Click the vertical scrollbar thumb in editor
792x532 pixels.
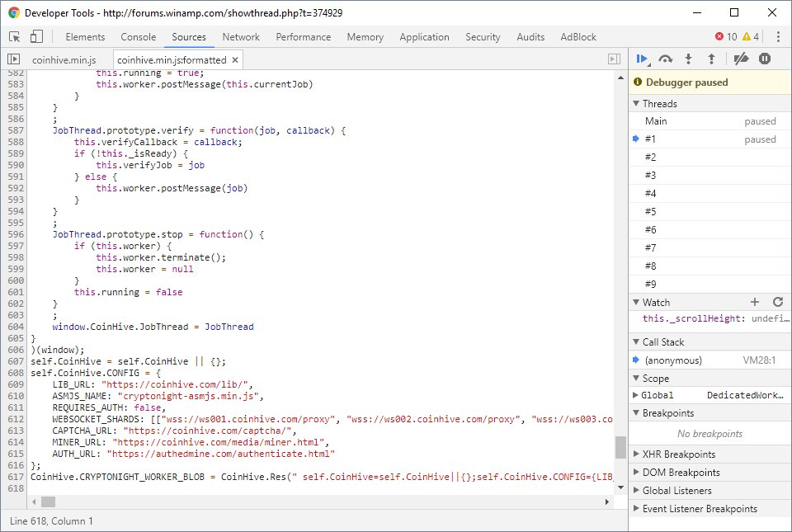(x=620, y=447)
